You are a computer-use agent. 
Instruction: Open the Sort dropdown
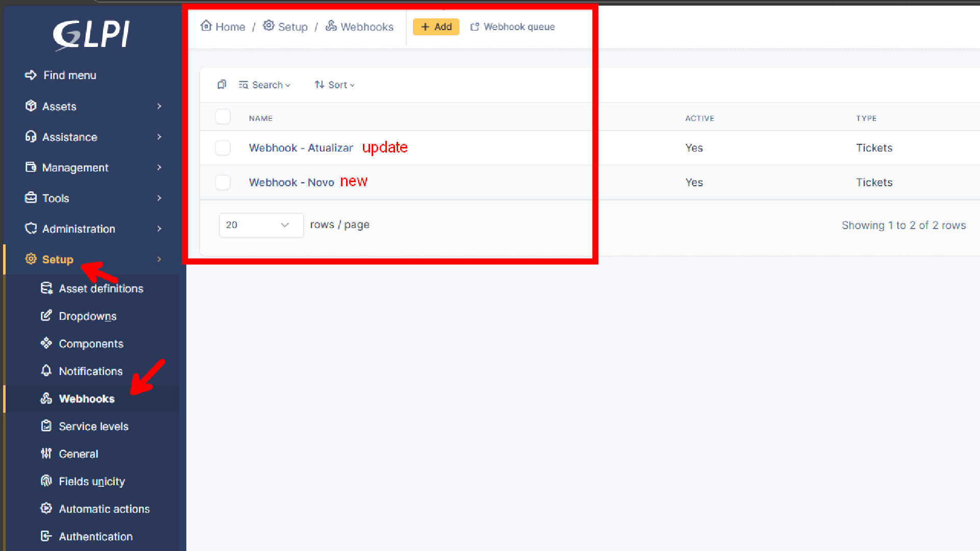(x=335, y=85)
